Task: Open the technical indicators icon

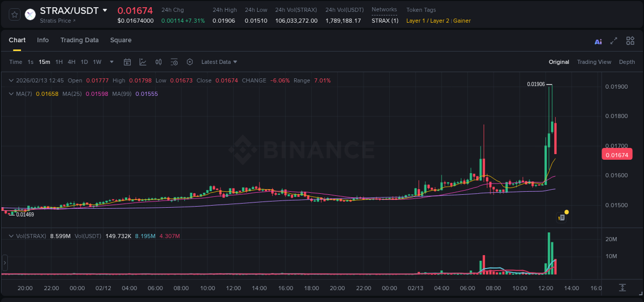Action: [x=143, y=62]
